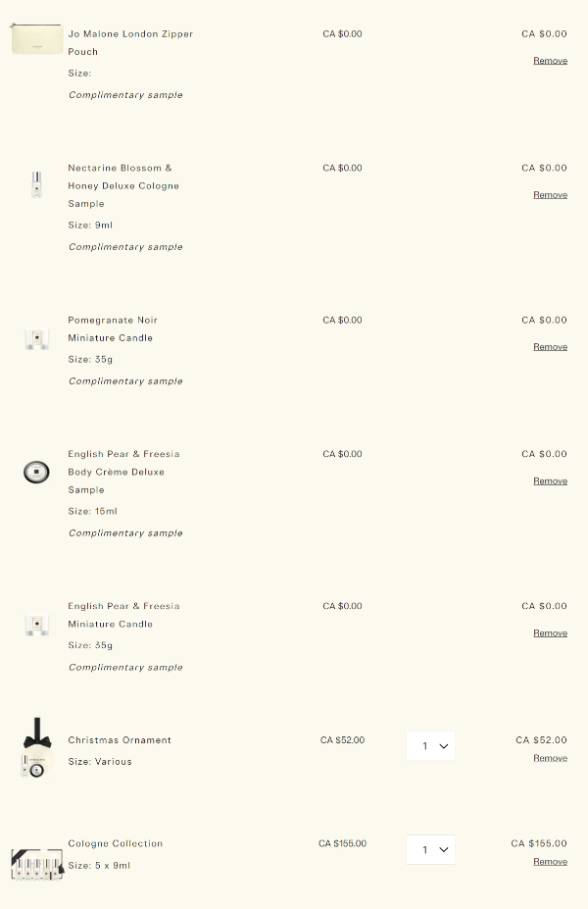The image size is (588, 909).
Task: Open the Christmas Ornament product name link
Action: coord(120,740)
